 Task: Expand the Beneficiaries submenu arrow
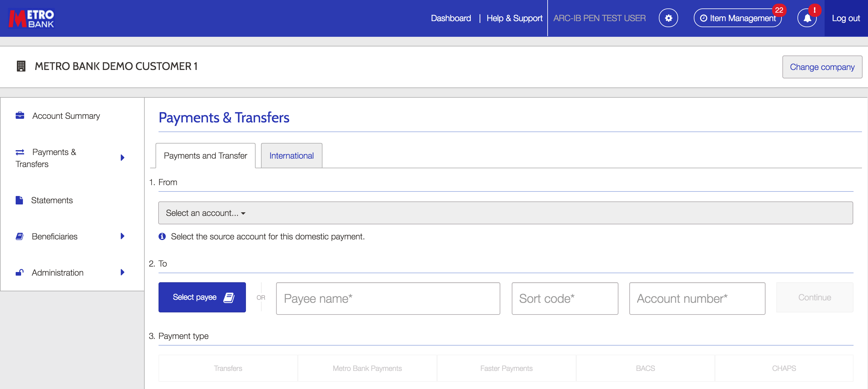pyautogui.click(x=123, y=236)
